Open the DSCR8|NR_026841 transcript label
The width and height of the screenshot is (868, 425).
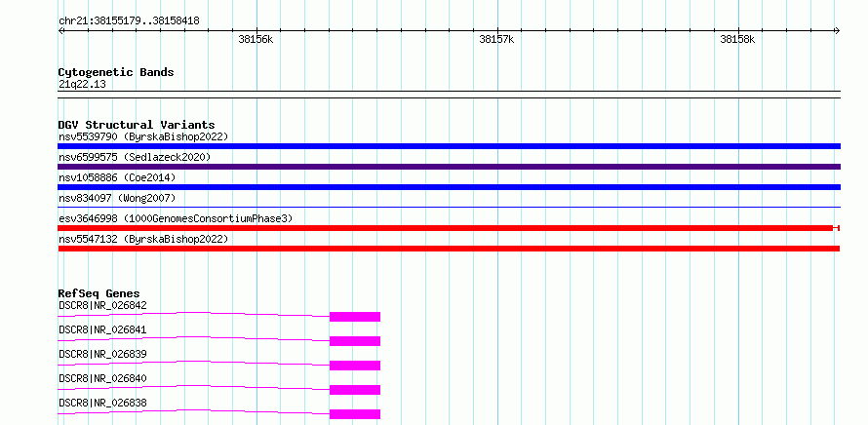[102, 329]
